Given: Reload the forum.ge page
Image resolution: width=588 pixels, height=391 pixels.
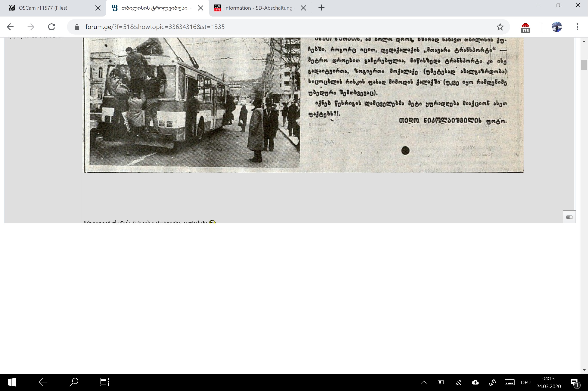Looking at the screenshot, I should [x=51, y=27].
